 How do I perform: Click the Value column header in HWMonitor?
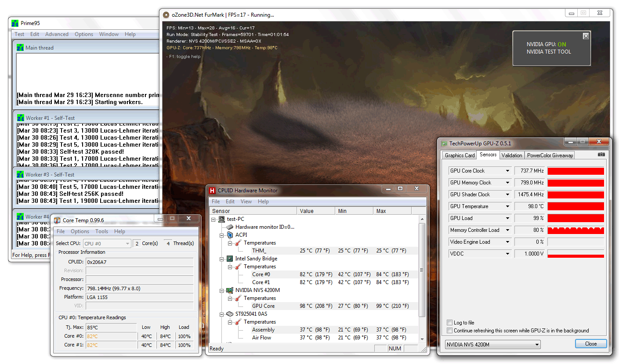click(x=316, y=211)
